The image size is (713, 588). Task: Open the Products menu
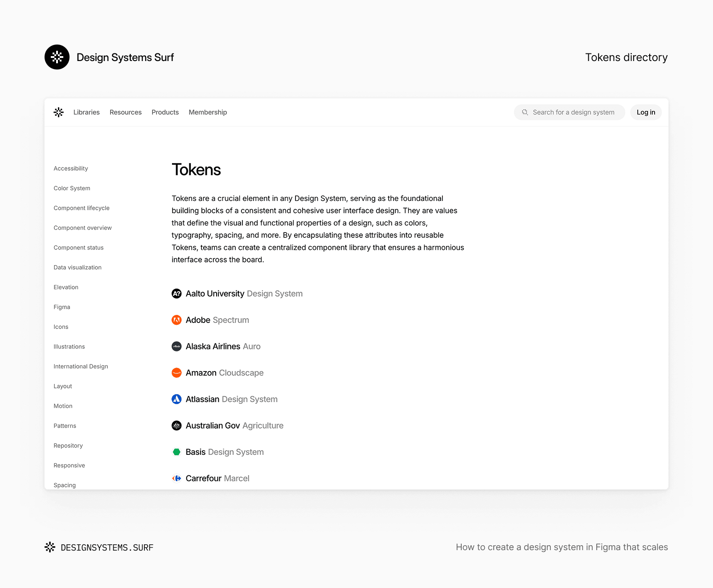click(165, 112)
